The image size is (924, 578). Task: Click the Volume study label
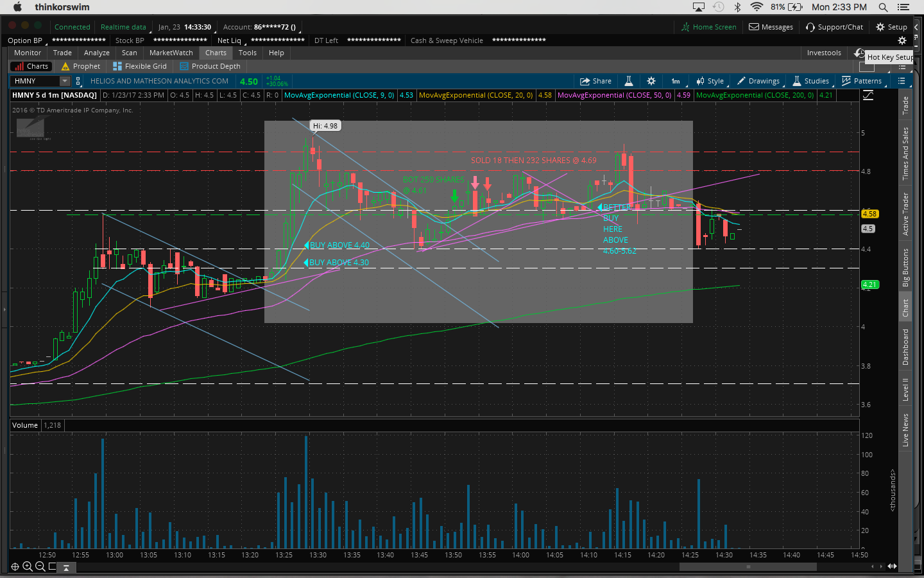tap(25, 425)
